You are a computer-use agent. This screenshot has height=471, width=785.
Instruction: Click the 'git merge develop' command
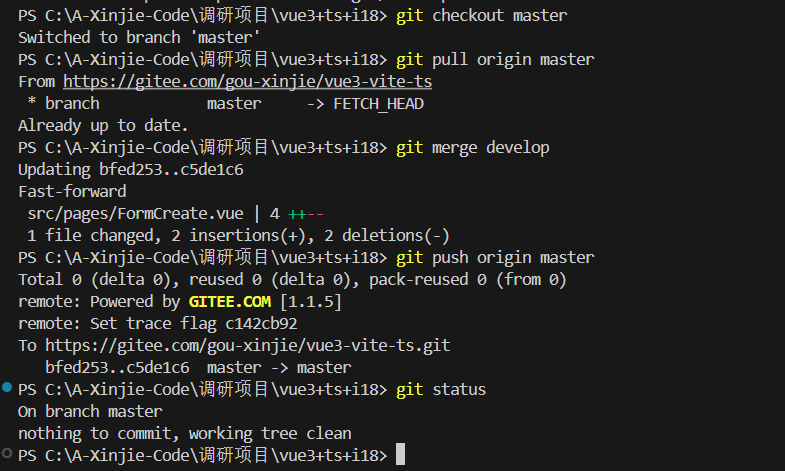pyautogui.click(x=472, y=148)
